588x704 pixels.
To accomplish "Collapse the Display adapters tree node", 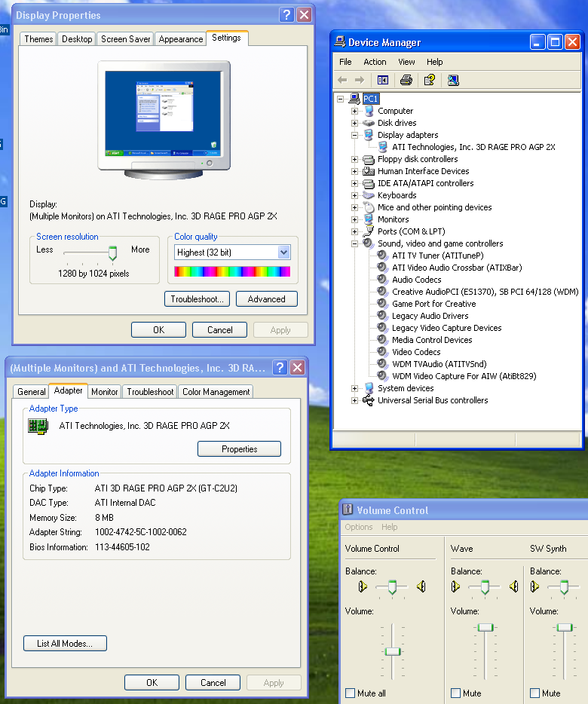I will pyautogui.click(x=354, y=135).
